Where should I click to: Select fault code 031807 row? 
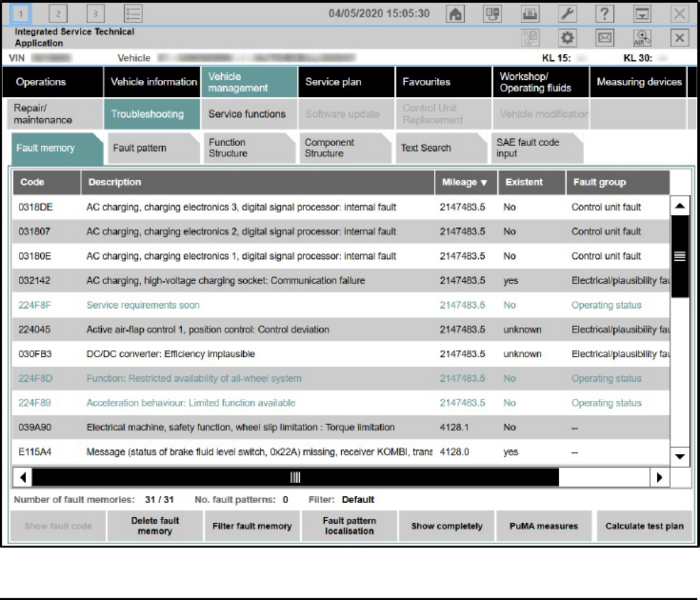pos(341,231)
